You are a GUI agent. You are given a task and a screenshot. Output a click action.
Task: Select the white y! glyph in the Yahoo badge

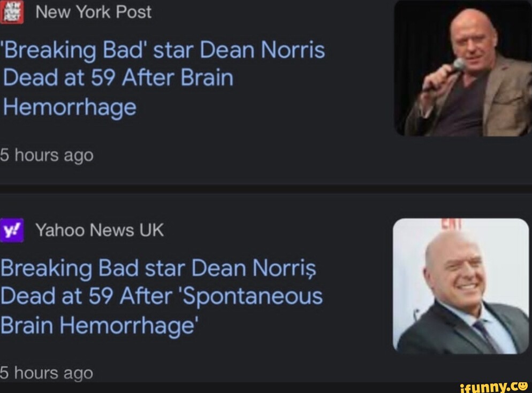pyautogui.click(x=12, y=230)
